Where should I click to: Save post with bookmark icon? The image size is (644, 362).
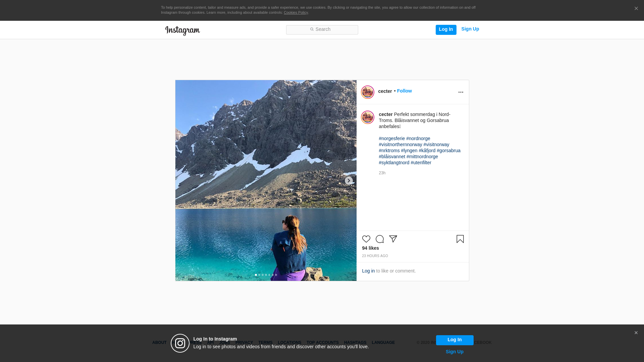point(460,239)
